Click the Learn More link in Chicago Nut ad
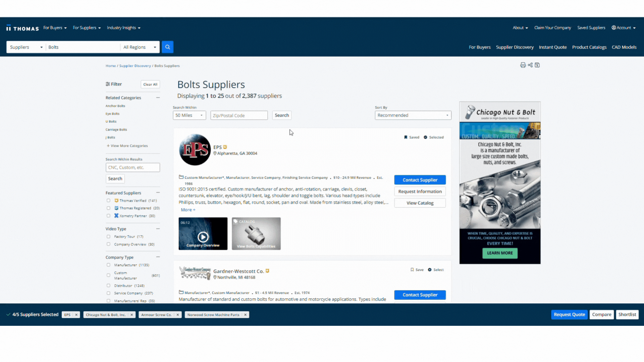Image resolution: width=644 pixels, height=362 pixels. click(x=500, y=252)
